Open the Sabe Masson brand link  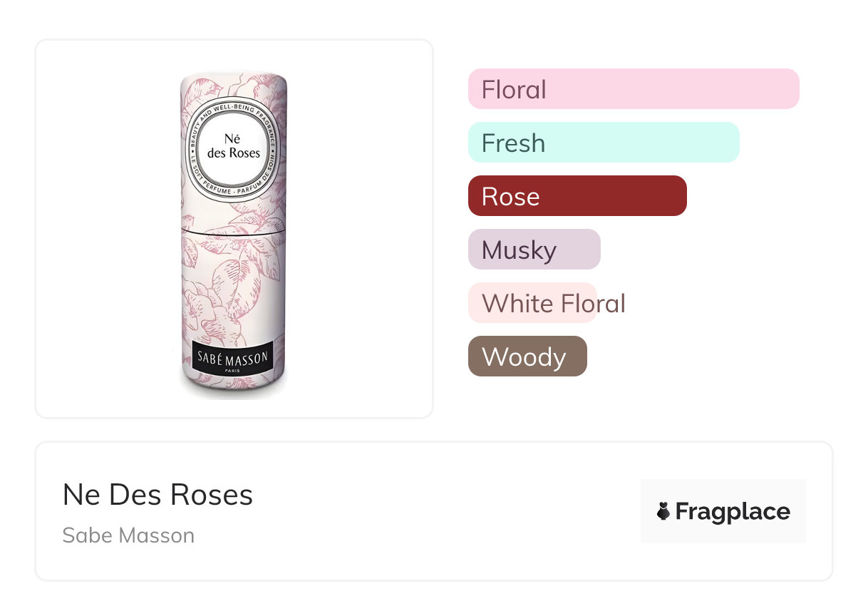click(x=128, y=535)
